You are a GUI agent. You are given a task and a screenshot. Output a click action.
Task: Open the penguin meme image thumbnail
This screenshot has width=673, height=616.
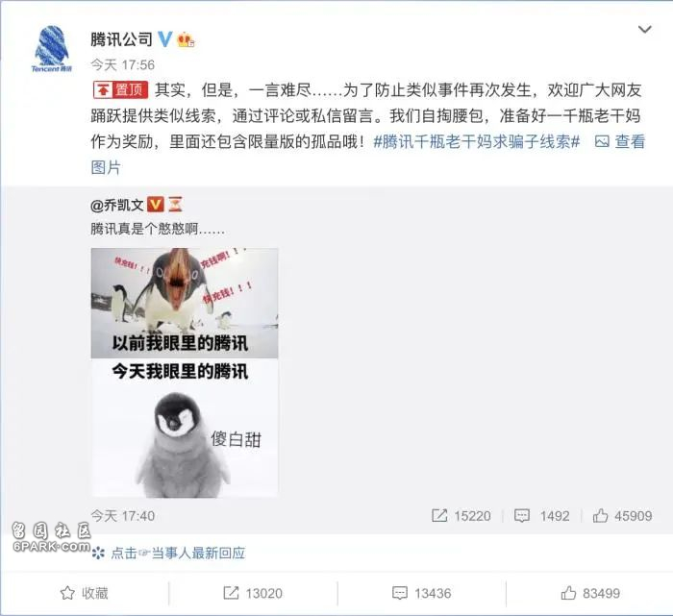(185, 372)
